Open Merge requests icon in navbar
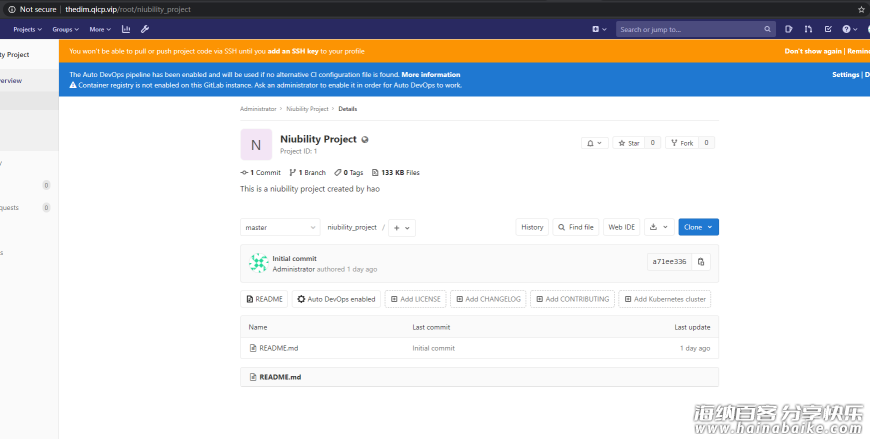870x439 pixels. (x=808, y=29)
